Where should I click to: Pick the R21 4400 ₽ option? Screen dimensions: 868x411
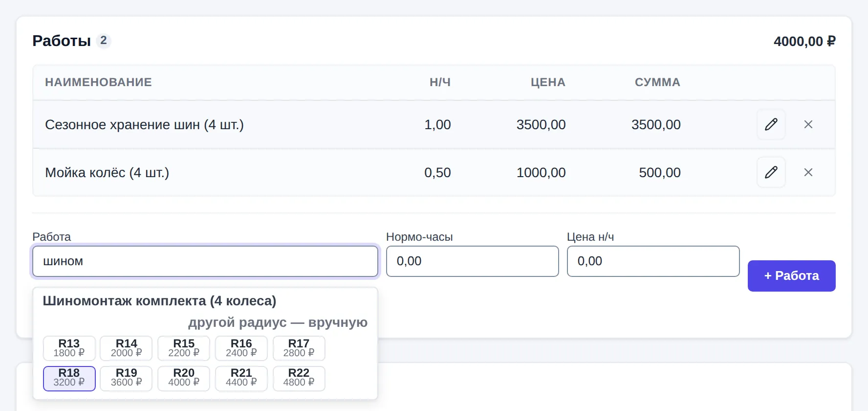(241, 378)
